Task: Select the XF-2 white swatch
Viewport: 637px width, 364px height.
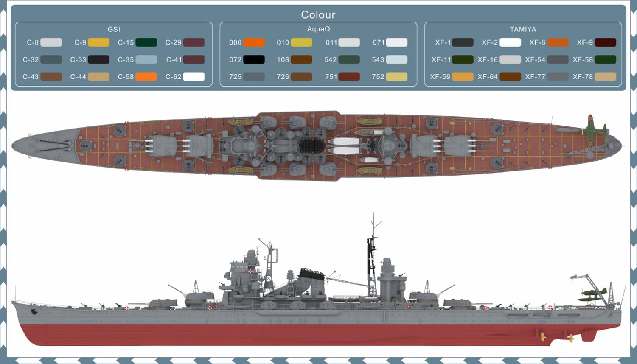Action: (511, 42)
